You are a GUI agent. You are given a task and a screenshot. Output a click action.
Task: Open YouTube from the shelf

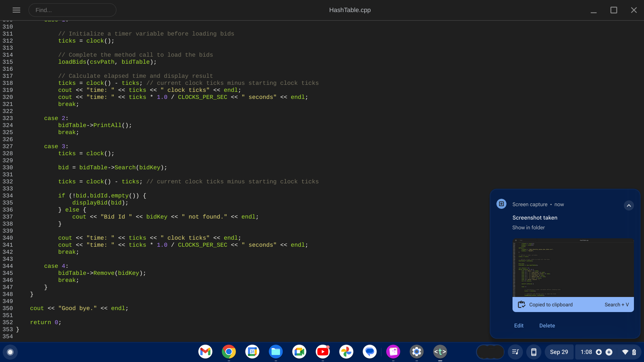(323, 352)
